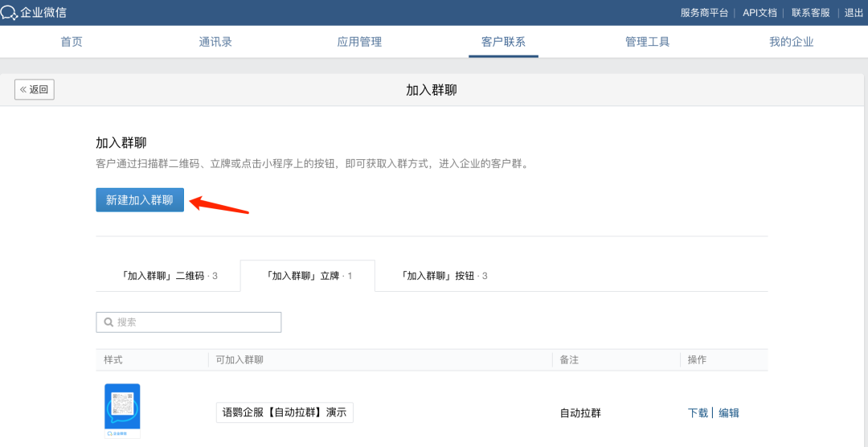Open the 应用管理 tab

(x=359, y=42)
